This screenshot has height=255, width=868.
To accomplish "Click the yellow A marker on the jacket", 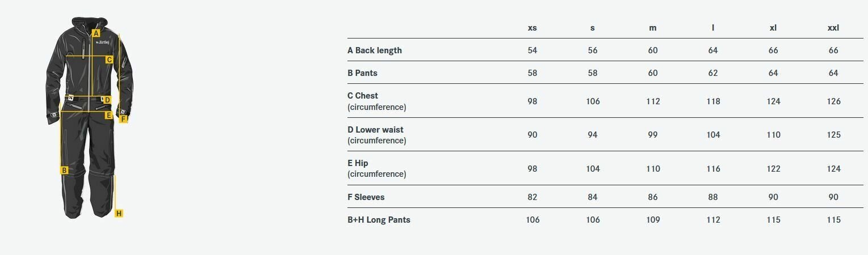I will point(97,33).
